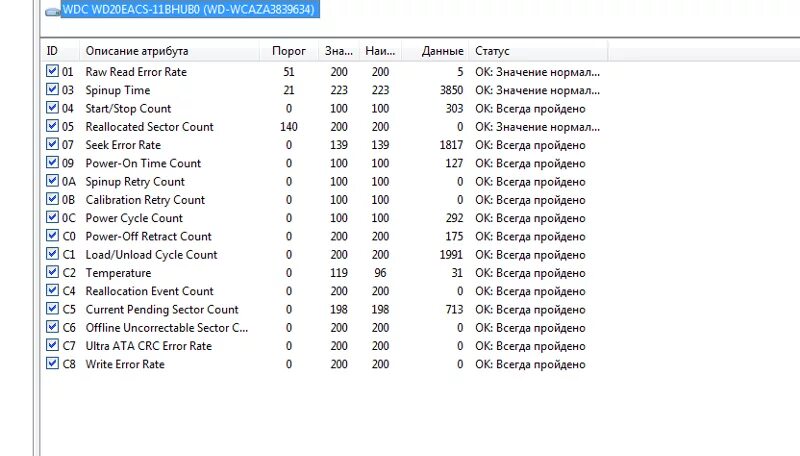The height and width of the screenshot is (456, 800).
Task: Click the Power-On Time Count label
Action: coord(143,163)
